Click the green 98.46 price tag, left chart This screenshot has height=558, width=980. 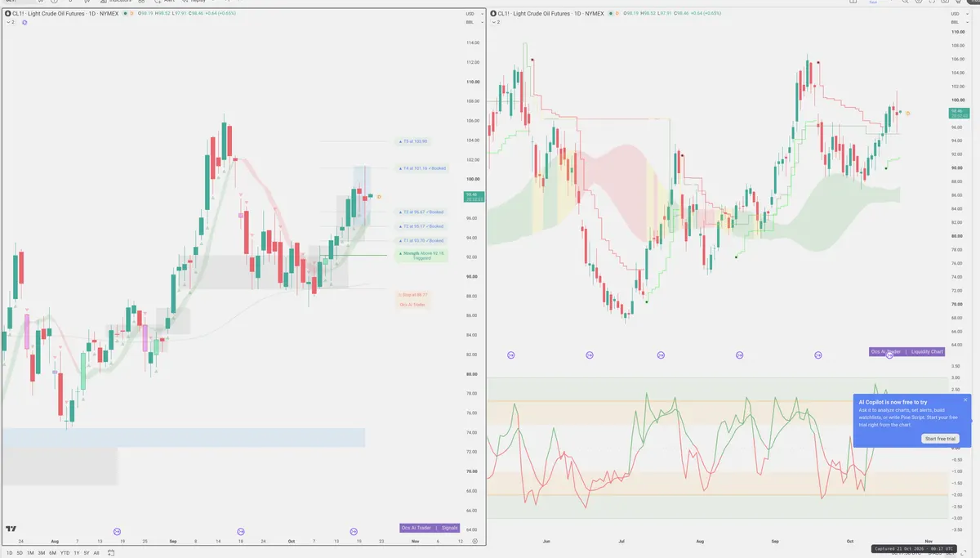click(x=473, y=197)
